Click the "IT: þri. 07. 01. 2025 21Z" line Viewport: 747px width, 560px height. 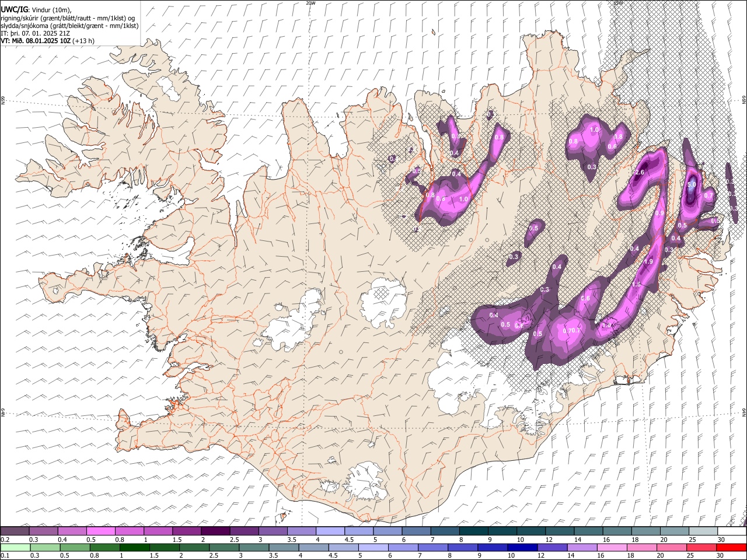36,33
